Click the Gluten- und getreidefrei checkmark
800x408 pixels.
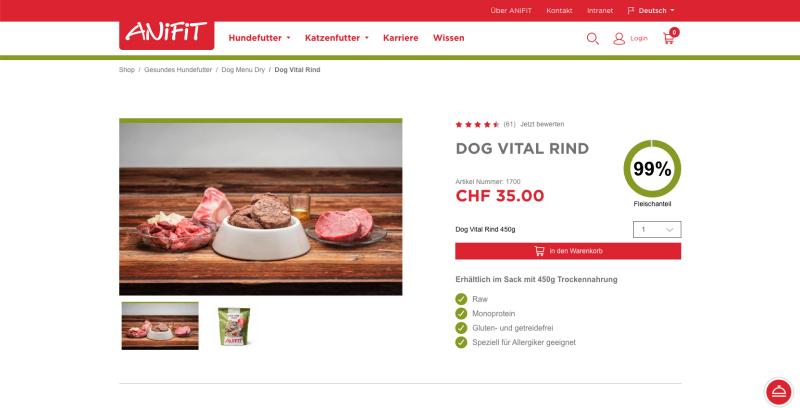pyautogui.click(x=461, y=327)
